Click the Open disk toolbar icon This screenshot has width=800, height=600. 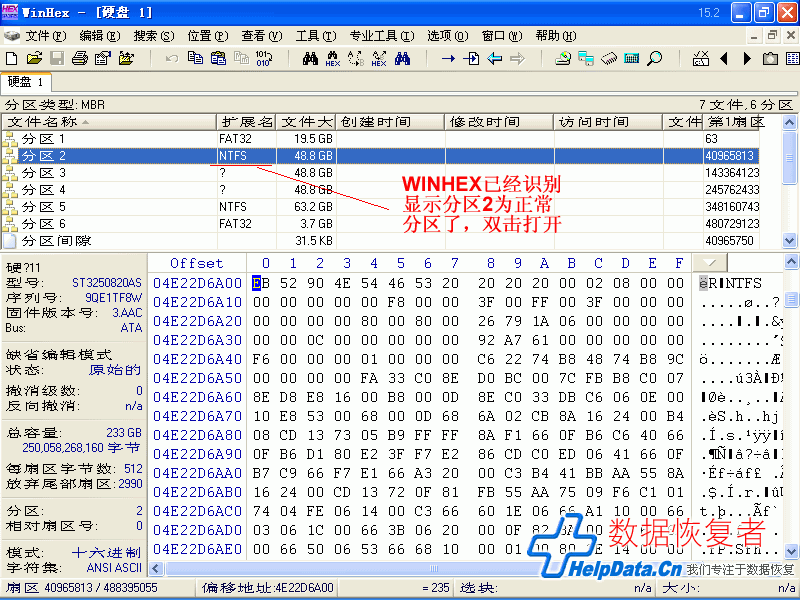(x=563, y=58)
